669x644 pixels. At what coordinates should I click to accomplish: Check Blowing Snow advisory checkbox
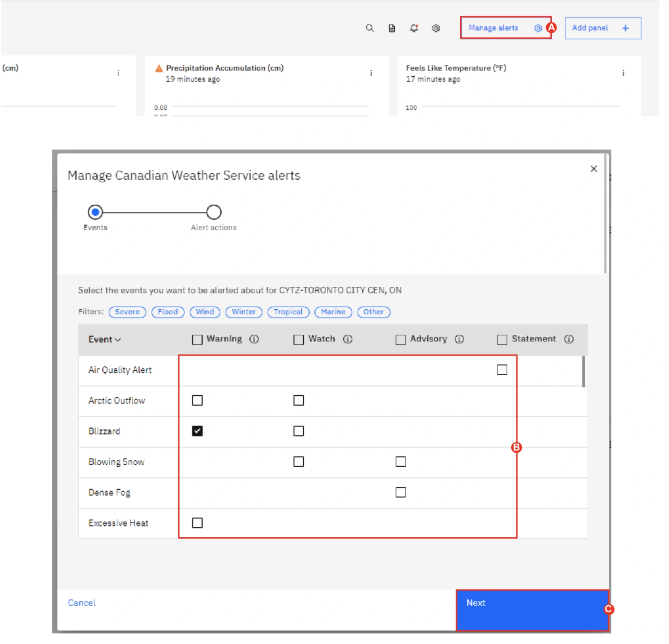click(401, 462)
